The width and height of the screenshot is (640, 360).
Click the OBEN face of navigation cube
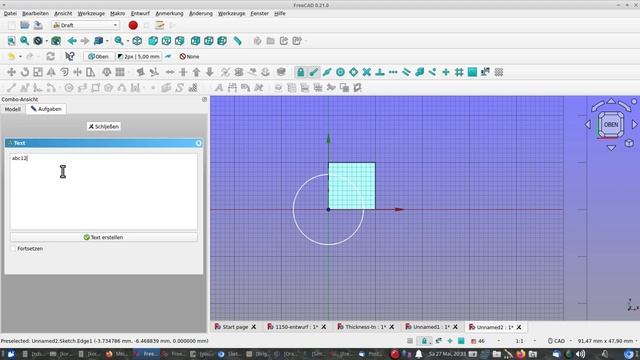611,124
